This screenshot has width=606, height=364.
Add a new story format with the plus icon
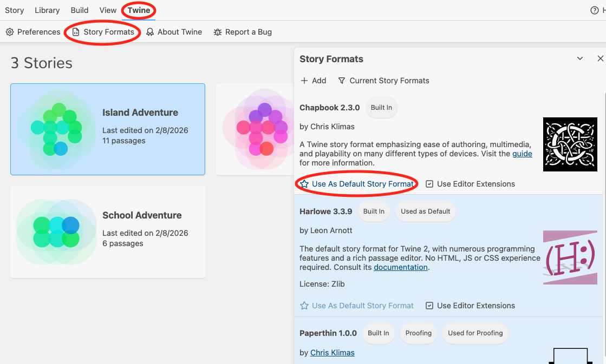coord(304,81)
